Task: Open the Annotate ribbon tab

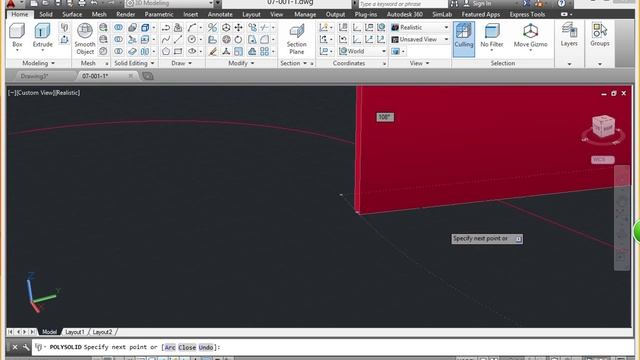Action: (x=220, y=14)
